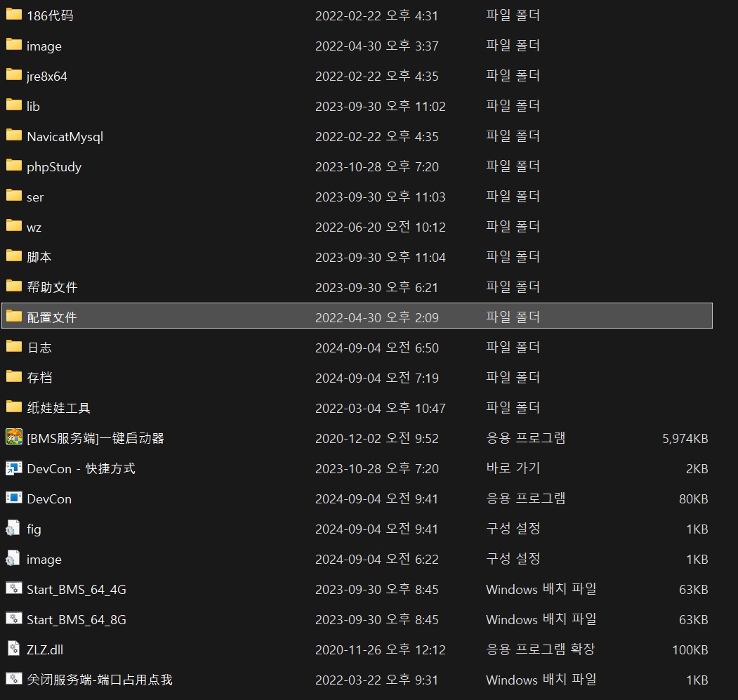Select the [BMS服务端]一键启动器 application icon
Image resolution: width=738 pixels, height=700 pixels.
coord(13,437)
